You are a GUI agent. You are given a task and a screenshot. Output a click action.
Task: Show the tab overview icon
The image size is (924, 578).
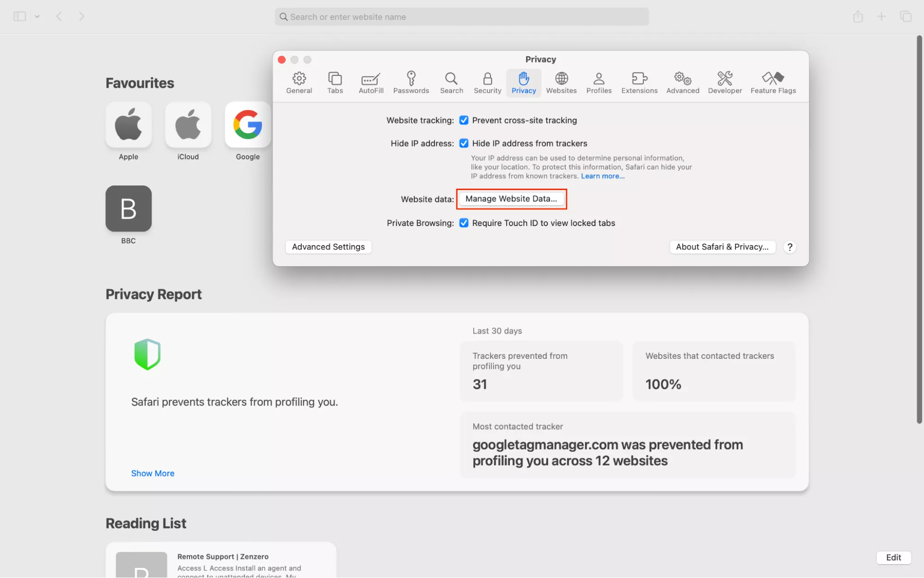906,17
